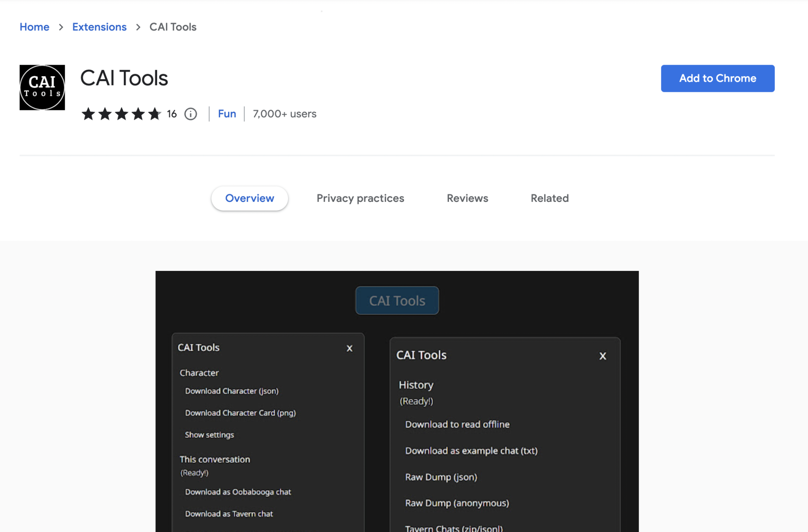Image resolution: width=808 pixels, height=532 pixels.
Task: Open the Related tab
Action: (x=549, y=198)
